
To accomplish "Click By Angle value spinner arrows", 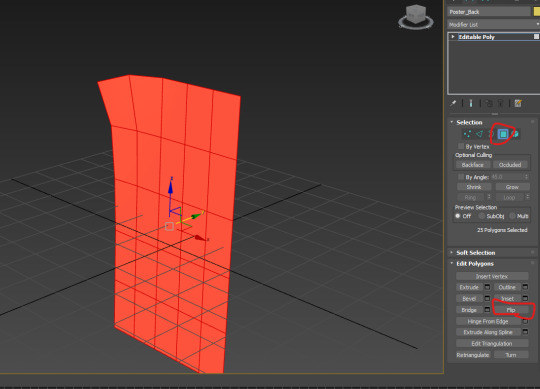I will coord(526,177).
